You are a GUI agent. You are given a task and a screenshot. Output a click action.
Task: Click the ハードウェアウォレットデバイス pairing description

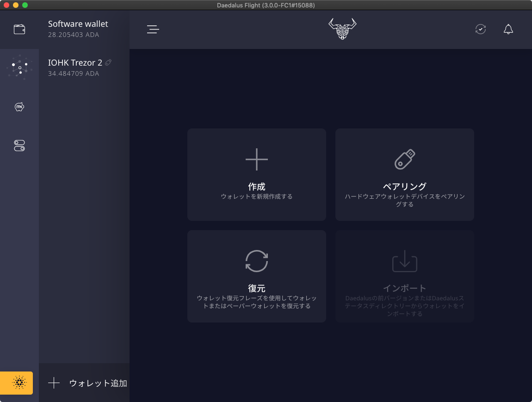[404, 201]
